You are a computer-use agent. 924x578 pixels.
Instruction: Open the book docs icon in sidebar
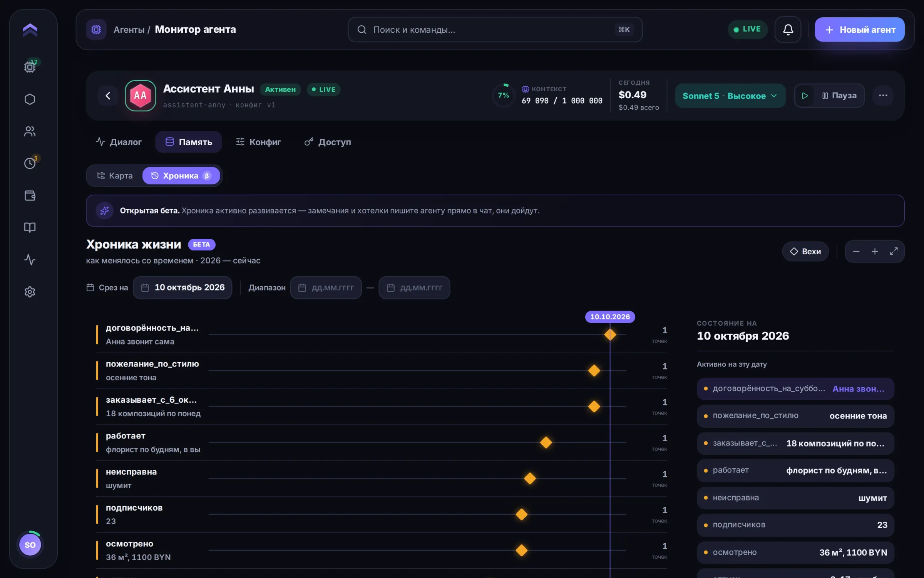tap(30, 227)
